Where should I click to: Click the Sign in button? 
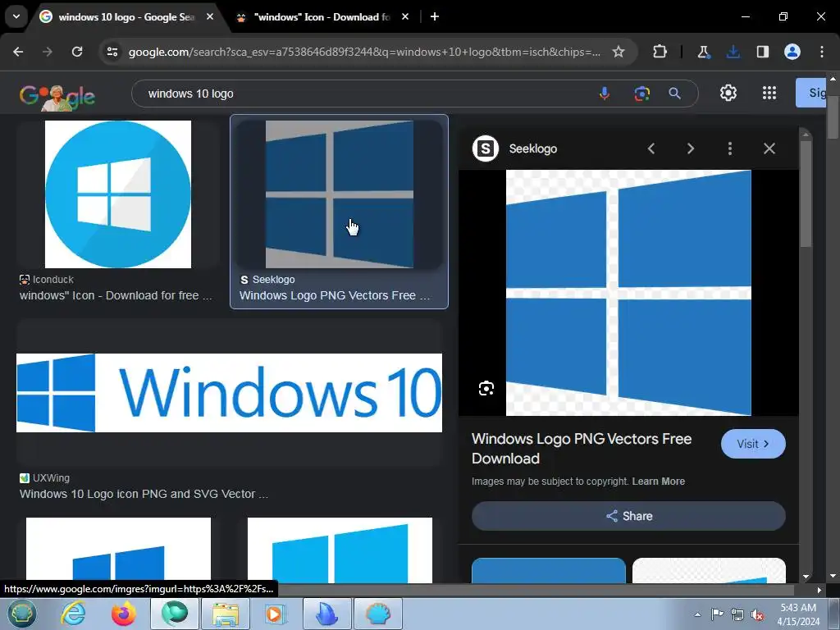click(x=811, y=93)
